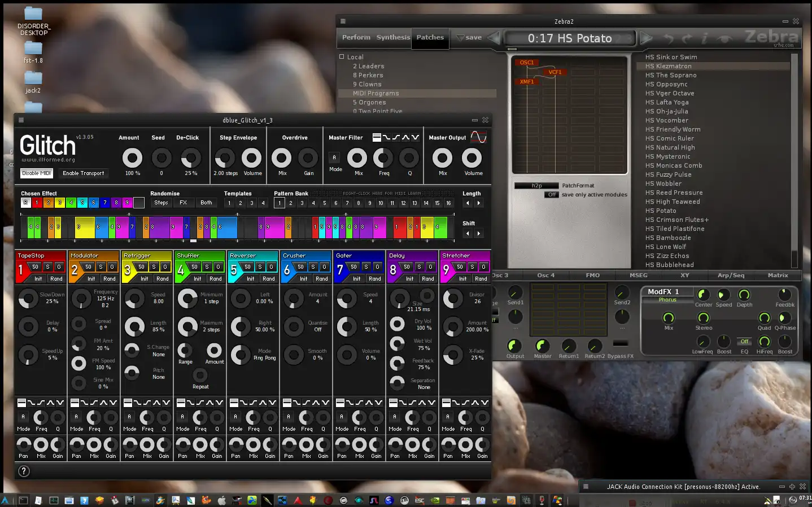Click the Randomise Both button

point(206,203)
